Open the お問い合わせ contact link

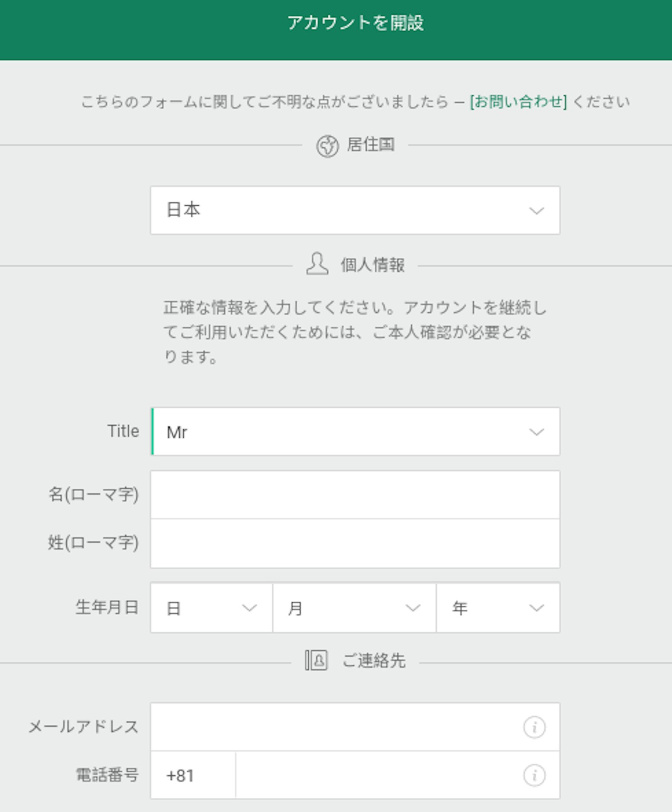tap(518, 102)
